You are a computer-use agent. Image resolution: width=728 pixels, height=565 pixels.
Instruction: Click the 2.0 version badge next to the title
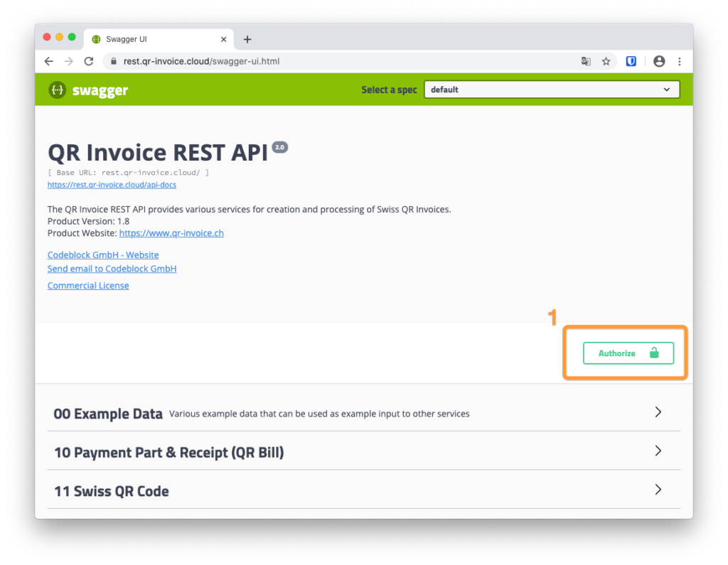[x=279, y=147]
